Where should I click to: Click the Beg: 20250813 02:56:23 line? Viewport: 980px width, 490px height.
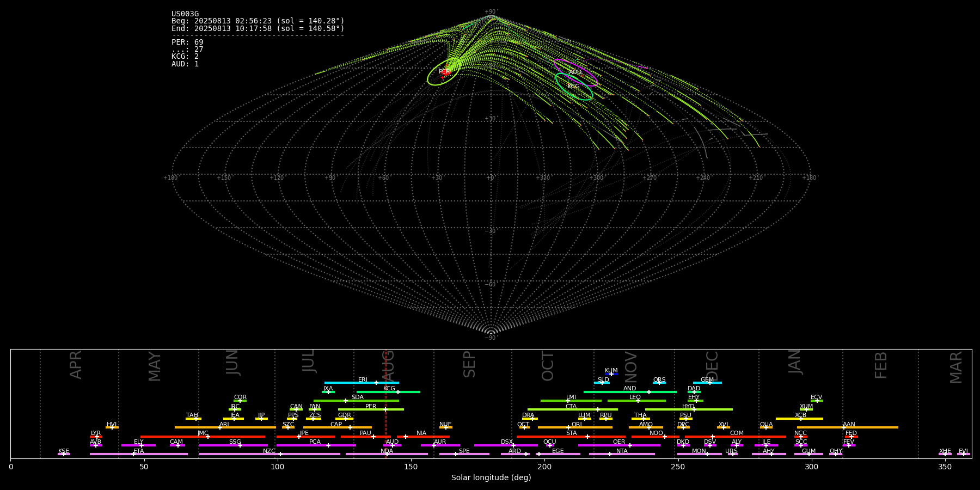[x=258, y=21]
